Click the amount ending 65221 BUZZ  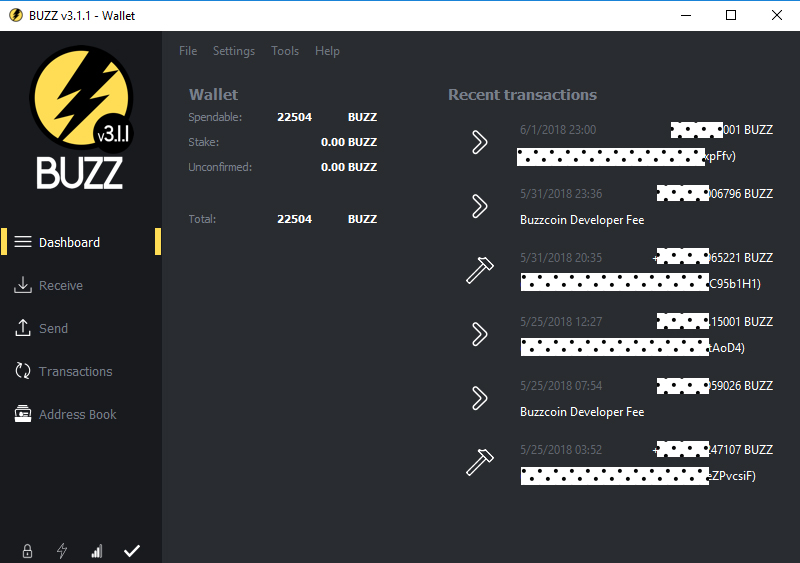click(713, 258)
